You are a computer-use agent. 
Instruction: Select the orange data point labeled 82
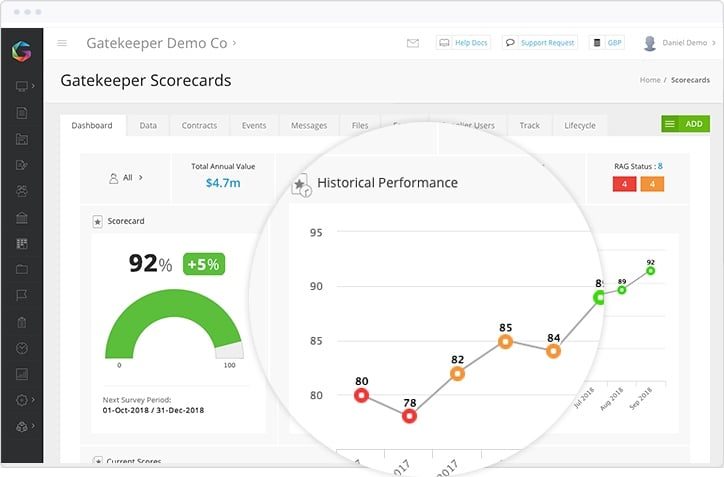click(x=457, y=374)
